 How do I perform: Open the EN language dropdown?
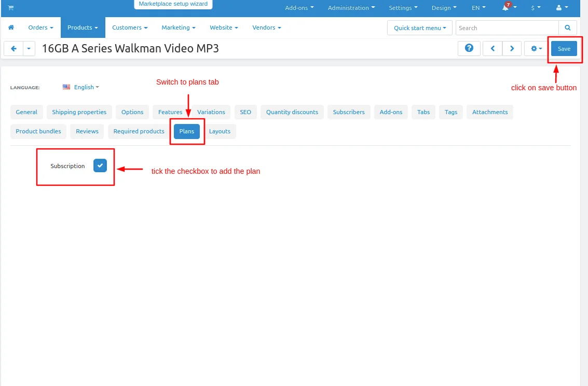[478, 7]
